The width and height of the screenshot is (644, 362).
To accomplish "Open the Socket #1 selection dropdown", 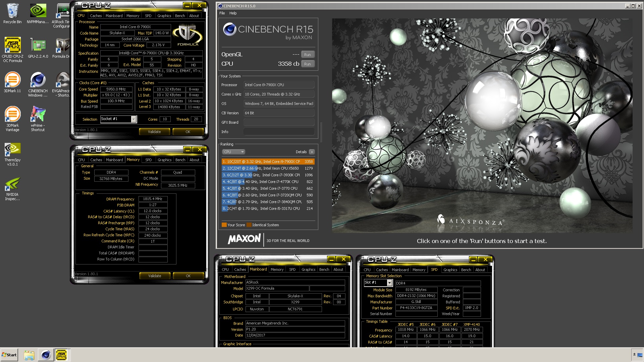I will tap(133, 119).
